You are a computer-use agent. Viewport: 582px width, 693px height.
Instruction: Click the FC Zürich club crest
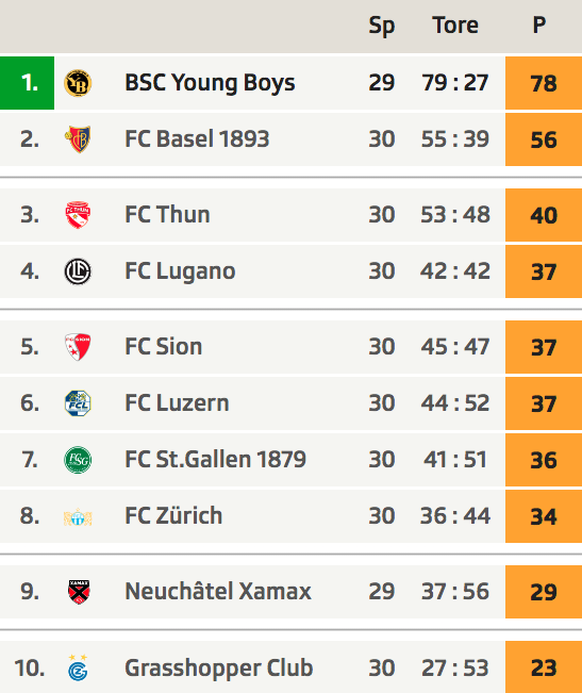tap(78, 517)
